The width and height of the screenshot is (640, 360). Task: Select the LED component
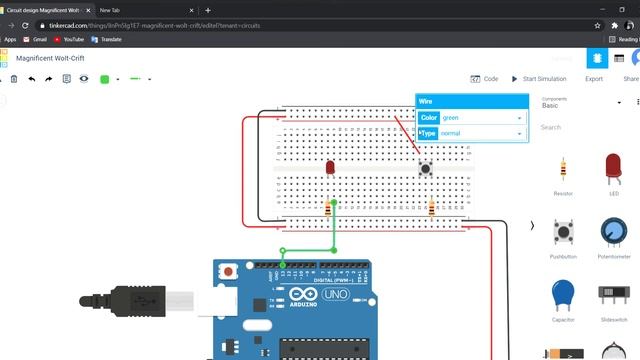[x=613, y=174]
